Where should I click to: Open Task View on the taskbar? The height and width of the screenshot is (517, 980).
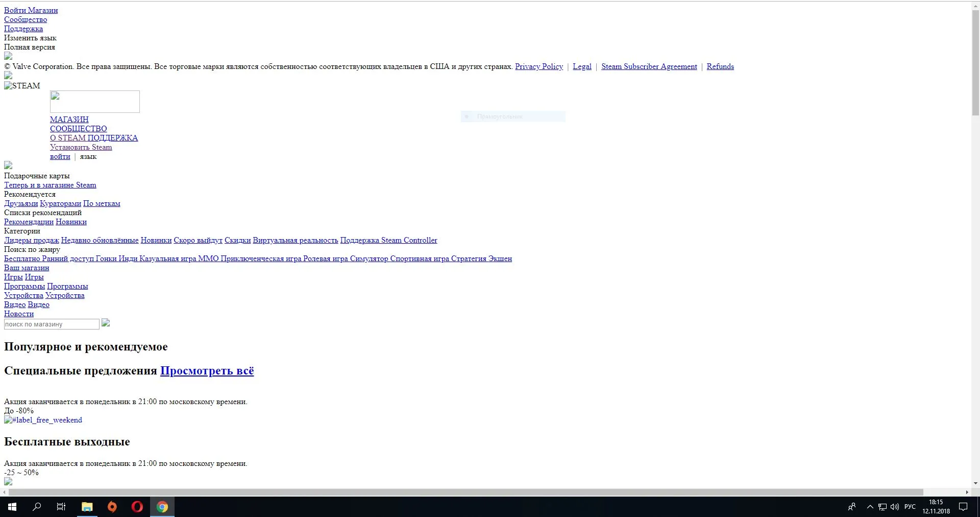[61, 507]
